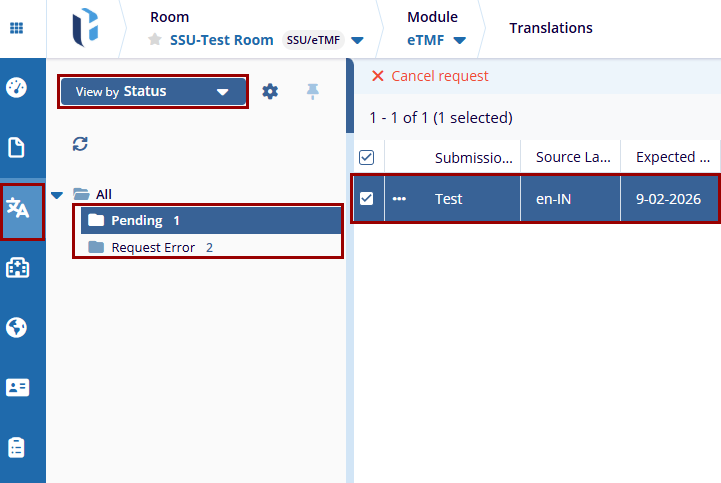The width and height of the screenshot is (721, 483).
Task: Click the Cancel request button
Action: 430,76
